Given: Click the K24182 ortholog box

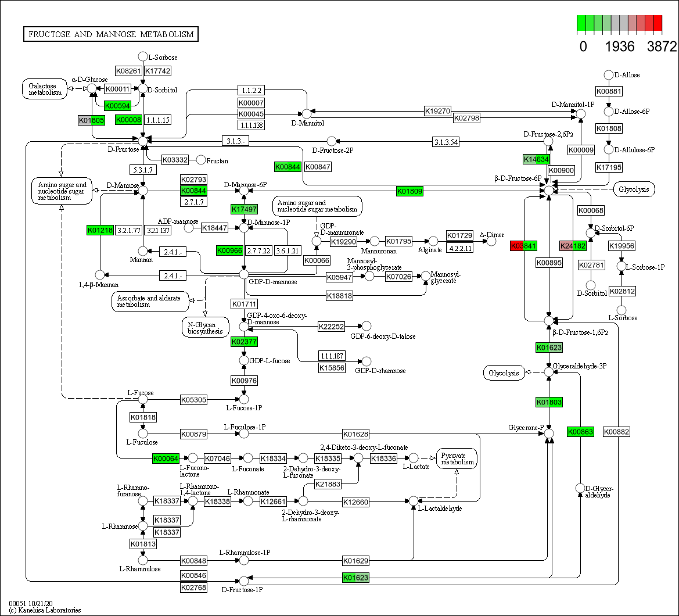Looking at the screenshot, I should (x=573, y=246).
